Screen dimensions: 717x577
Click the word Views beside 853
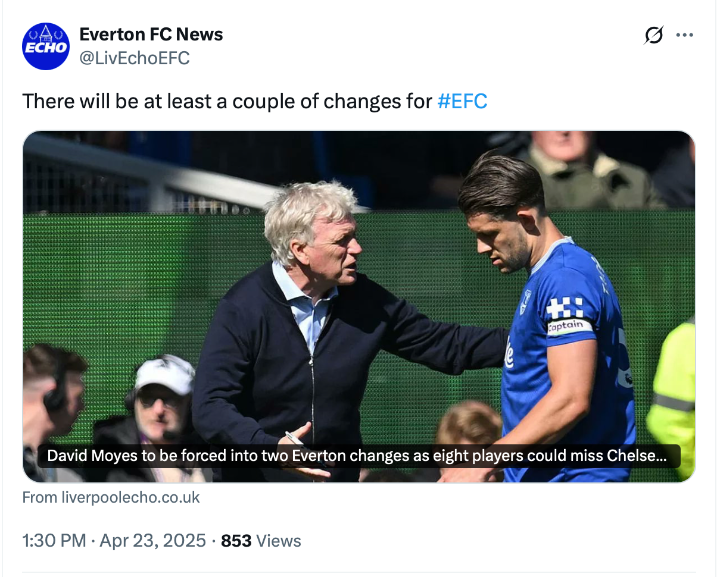click(279, 541)
